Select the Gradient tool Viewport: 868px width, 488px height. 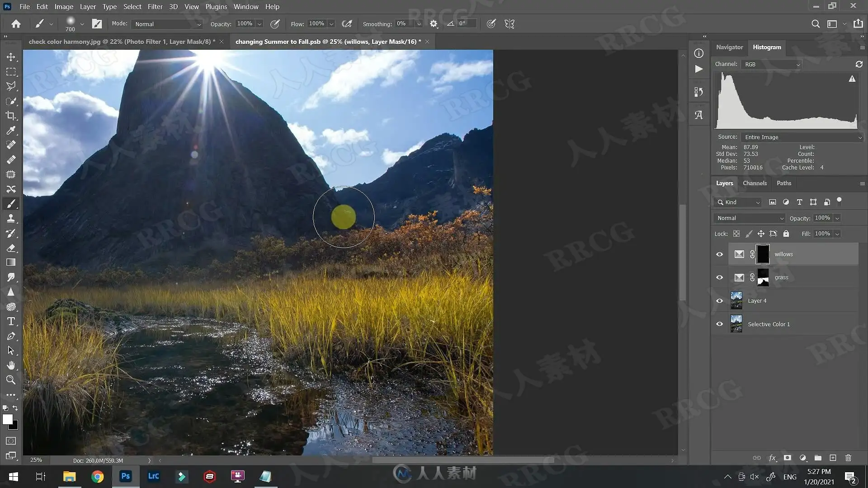tap(11, 263)
